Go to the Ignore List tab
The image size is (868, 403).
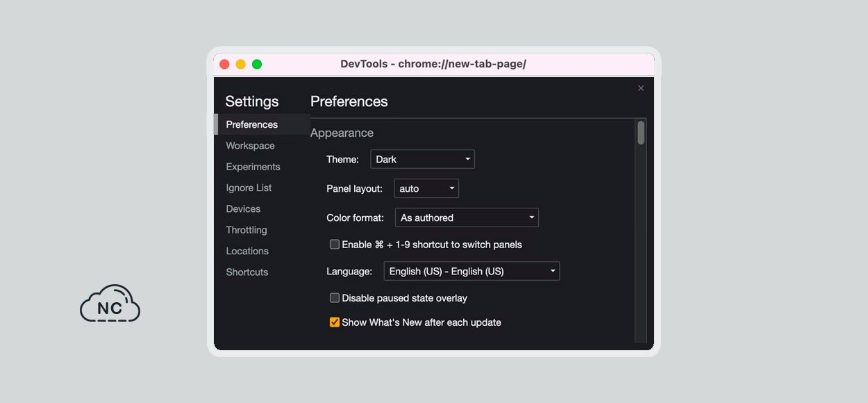[x=249, y=188]
